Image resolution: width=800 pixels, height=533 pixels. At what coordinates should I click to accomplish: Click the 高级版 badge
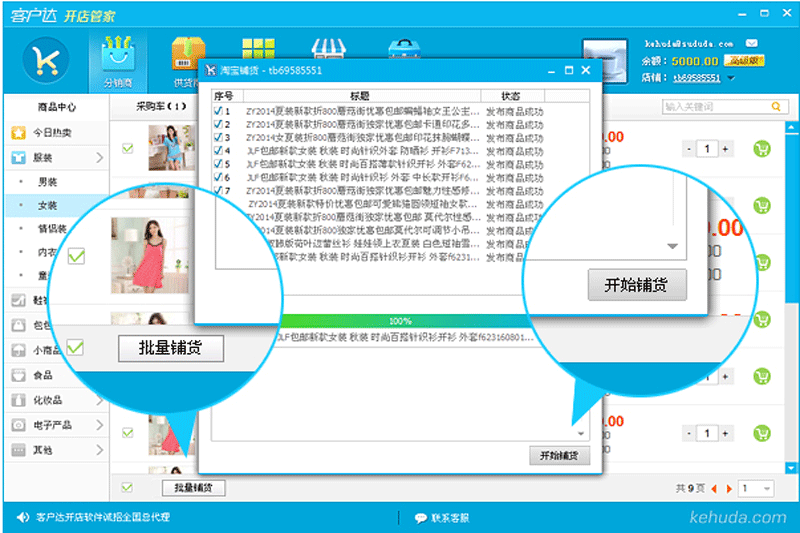(x=744, y=61)
